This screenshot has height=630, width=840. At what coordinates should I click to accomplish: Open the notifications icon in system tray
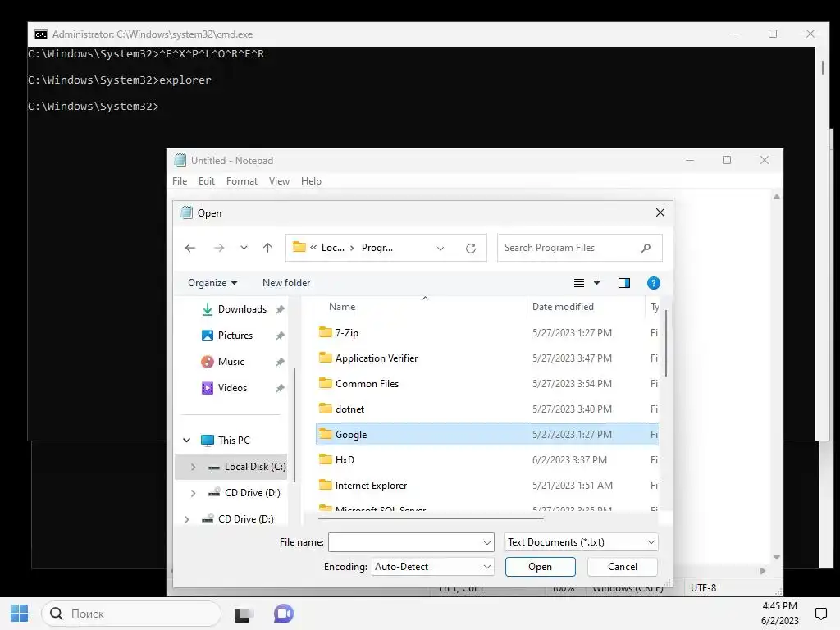(x=820, y=614)
